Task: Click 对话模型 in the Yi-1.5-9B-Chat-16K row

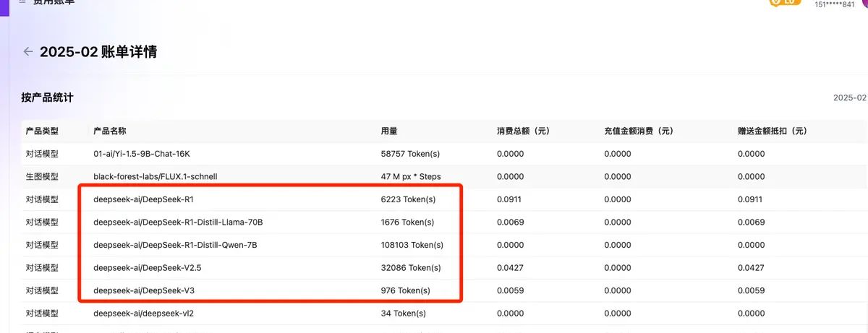Action: (42, 154)
